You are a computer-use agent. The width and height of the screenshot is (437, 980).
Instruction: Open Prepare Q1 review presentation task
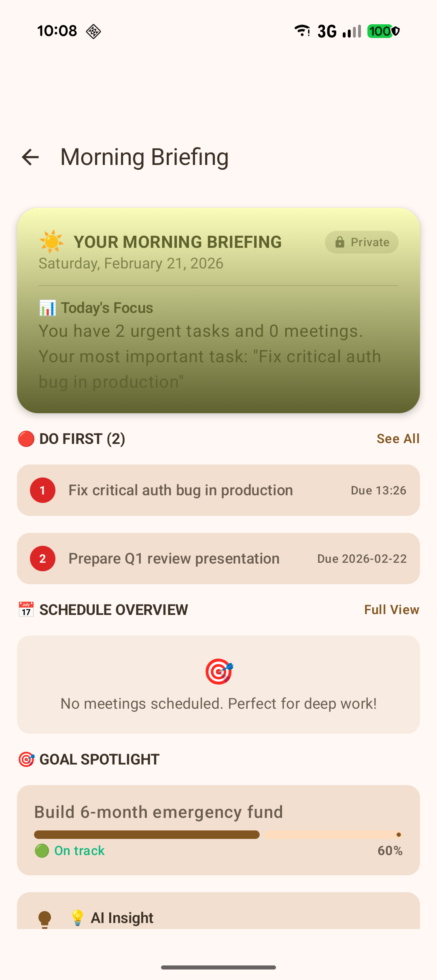174,559
